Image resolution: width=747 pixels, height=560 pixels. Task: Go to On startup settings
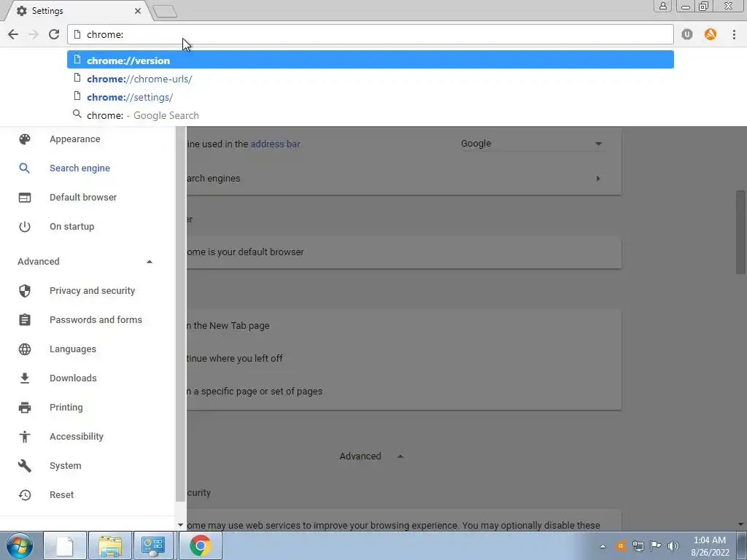coord(72,227)
